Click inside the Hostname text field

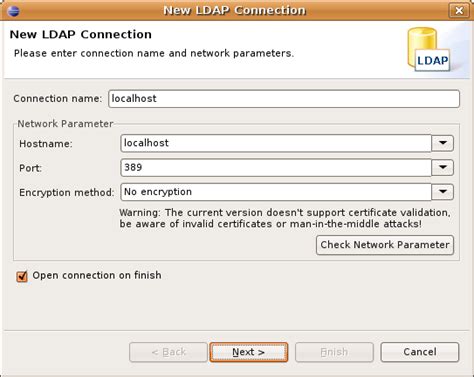click(x=276, y=143)
